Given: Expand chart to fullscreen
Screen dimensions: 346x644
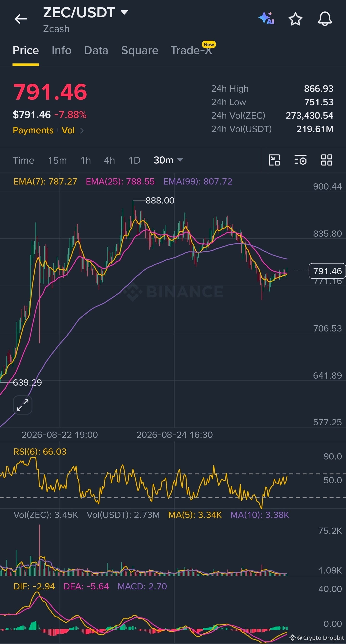Looking at the screenshot, I should pos(23,405).
